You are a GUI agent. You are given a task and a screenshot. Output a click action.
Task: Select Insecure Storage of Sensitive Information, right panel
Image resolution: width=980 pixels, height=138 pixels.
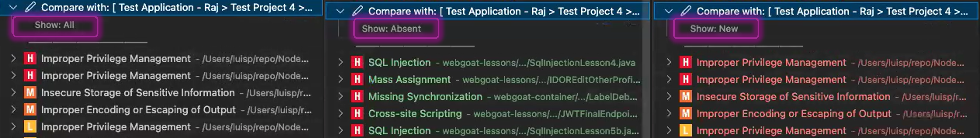[x=793, y=97]
